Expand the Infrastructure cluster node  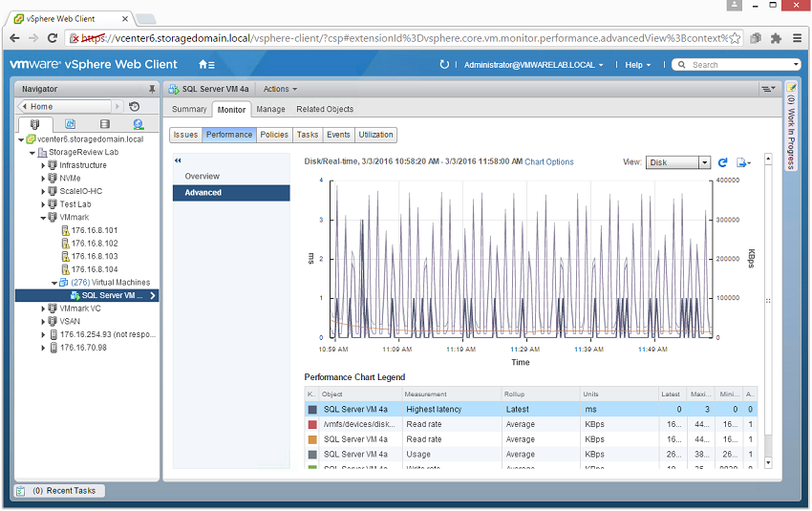[44, 165]
